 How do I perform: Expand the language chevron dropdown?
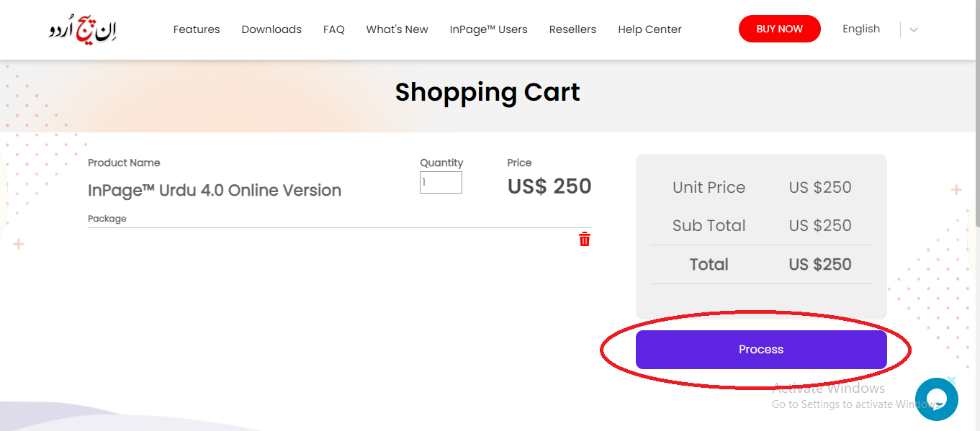click(914, 30)
